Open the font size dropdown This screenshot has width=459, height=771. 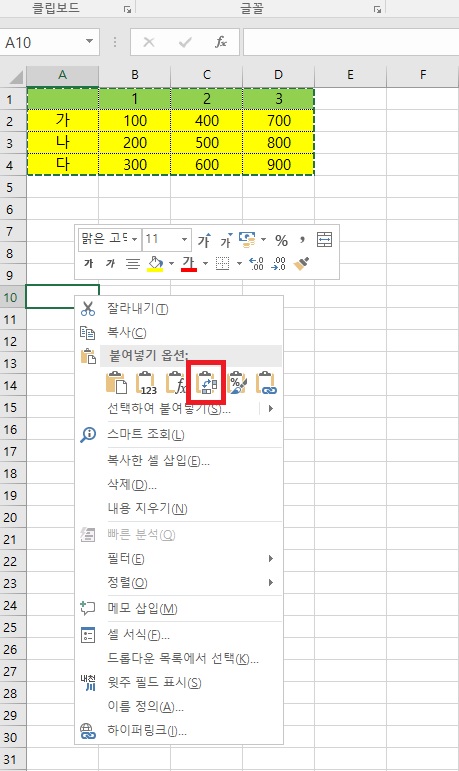coord(184,239)
